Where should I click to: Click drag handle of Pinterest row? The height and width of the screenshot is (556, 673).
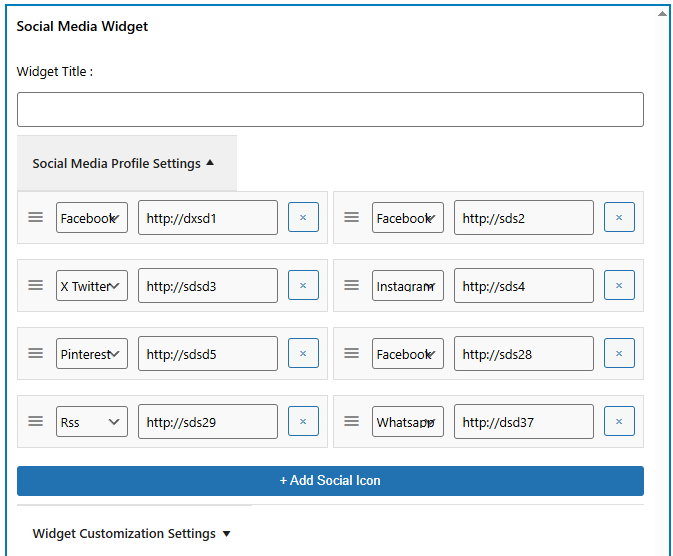coord(35,354)
